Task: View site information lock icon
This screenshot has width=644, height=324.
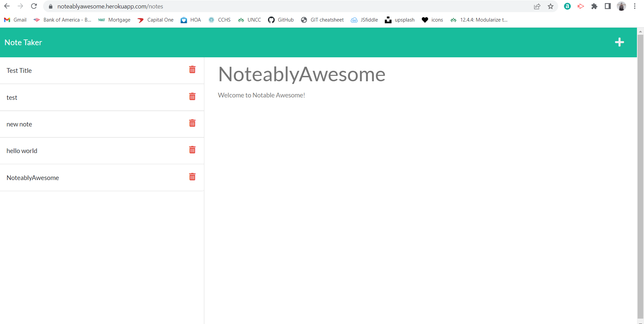Action: pos(51,6)
